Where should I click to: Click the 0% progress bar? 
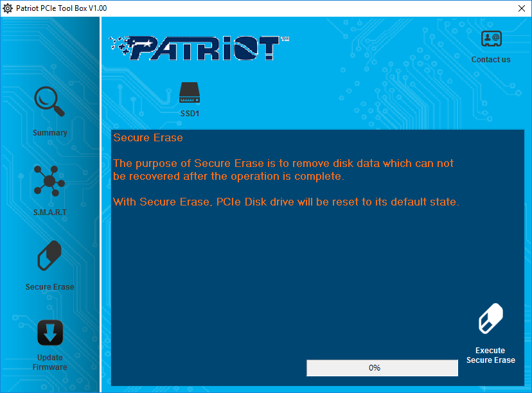382,368
